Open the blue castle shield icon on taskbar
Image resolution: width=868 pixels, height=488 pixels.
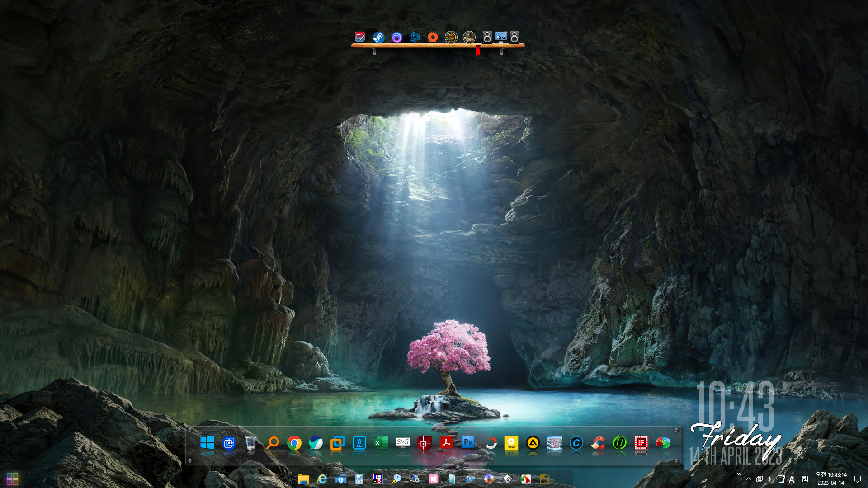pos(341,479)
